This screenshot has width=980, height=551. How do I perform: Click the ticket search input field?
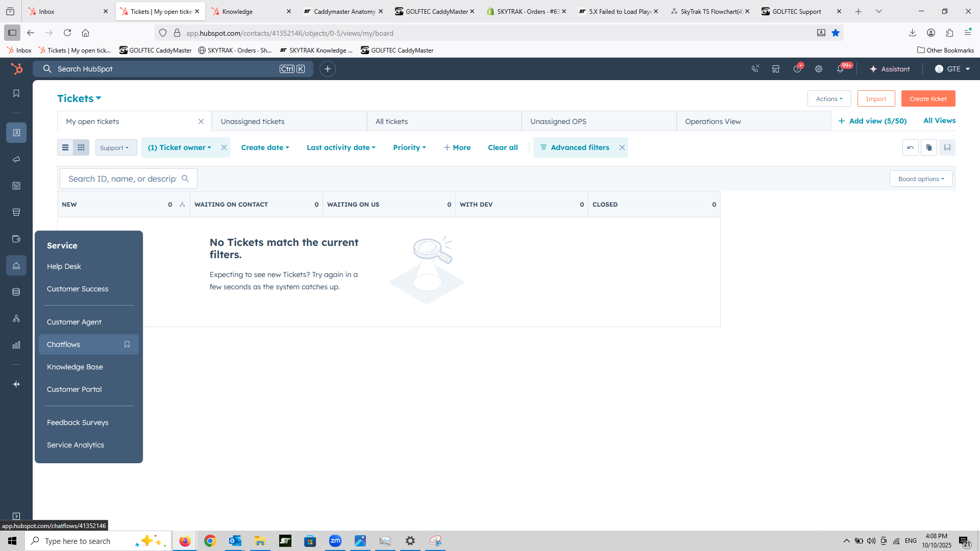122,179
